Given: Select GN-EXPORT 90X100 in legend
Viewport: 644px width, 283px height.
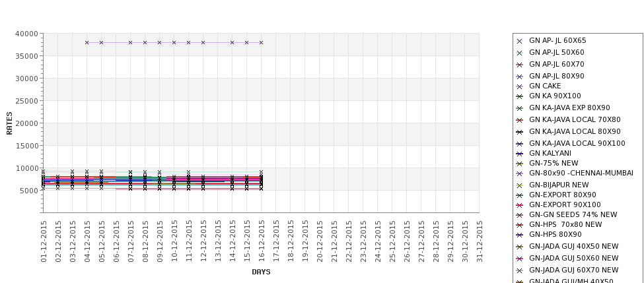Looking at the screenshot, I should [x=565, y=204].
